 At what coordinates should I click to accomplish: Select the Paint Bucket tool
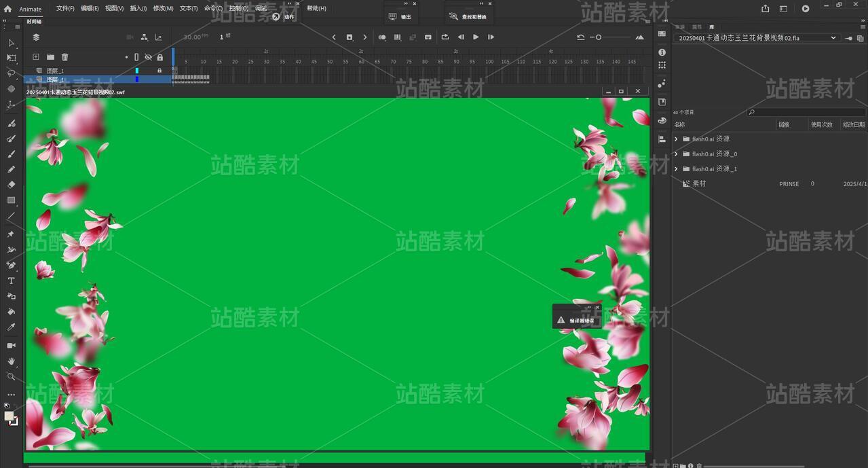pos(11,312)
